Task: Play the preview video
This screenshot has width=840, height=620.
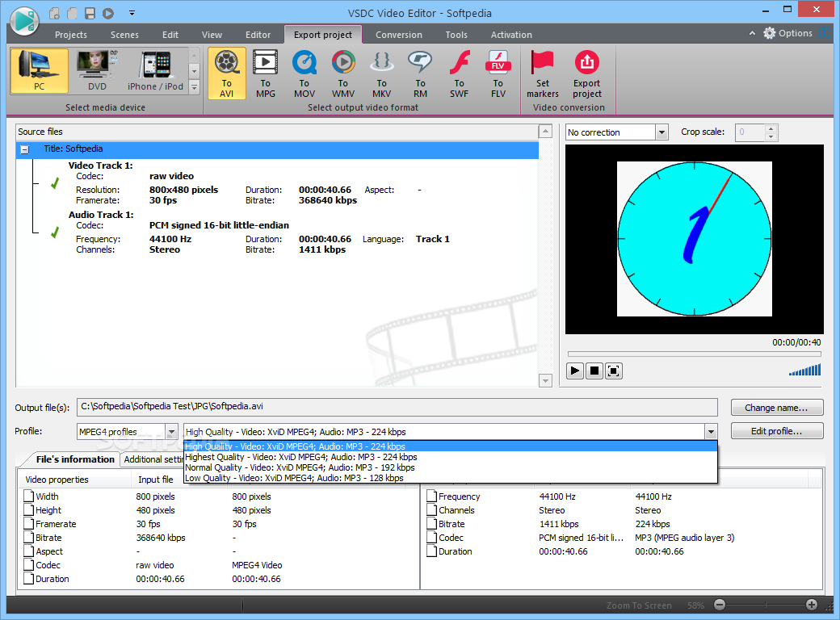Action: point(575,371)
